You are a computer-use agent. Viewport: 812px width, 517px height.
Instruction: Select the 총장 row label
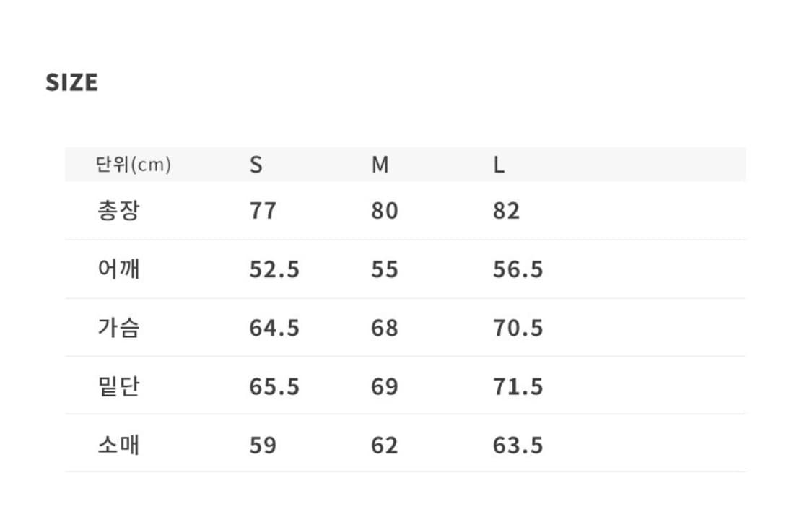point(118,210)
